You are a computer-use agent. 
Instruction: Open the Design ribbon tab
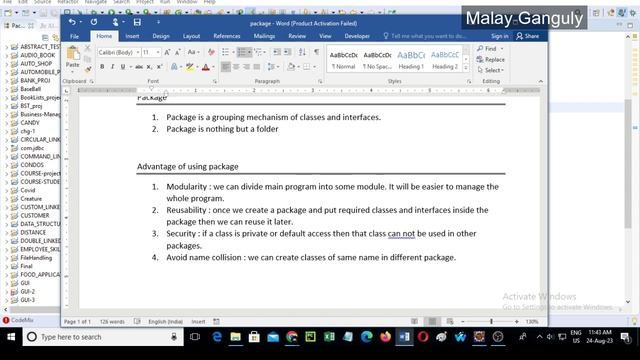pos(161,36)
